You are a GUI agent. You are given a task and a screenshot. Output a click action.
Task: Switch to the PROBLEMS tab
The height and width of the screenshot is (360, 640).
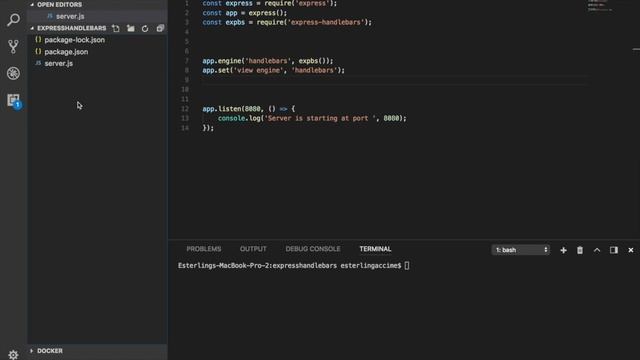pos(204,249)
